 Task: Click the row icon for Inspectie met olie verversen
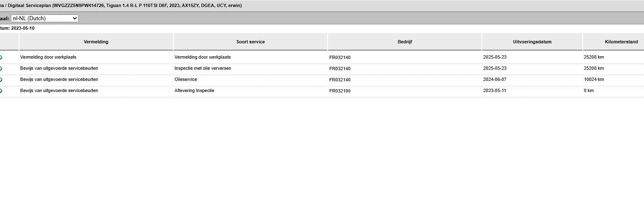(x=1, y=69)
